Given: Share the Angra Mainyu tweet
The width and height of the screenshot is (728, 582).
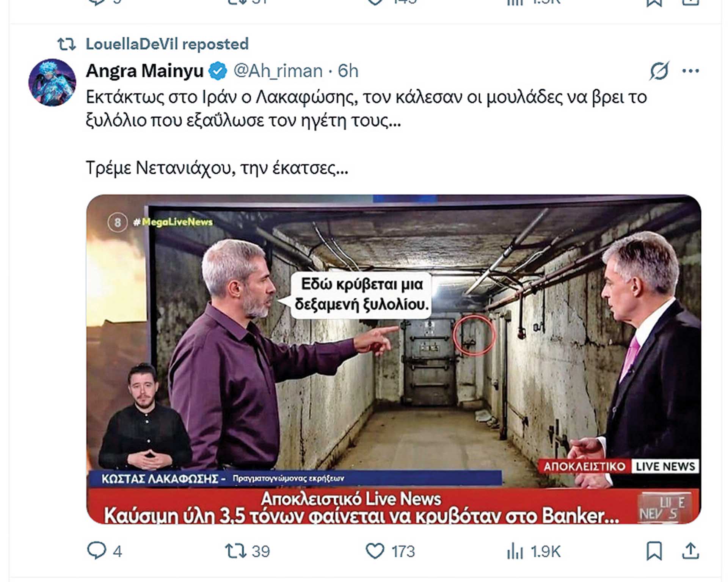Looking at the screenshot, I should click(x=690, y=551).
